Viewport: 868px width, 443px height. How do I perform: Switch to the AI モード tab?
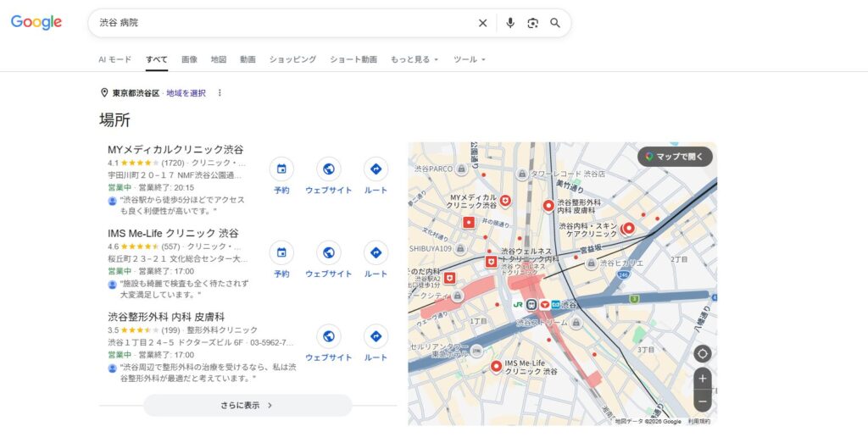point(115,59)
